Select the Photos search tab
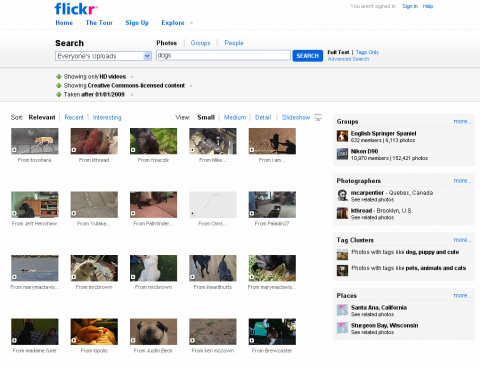480x367 pixels. (166, 43)
